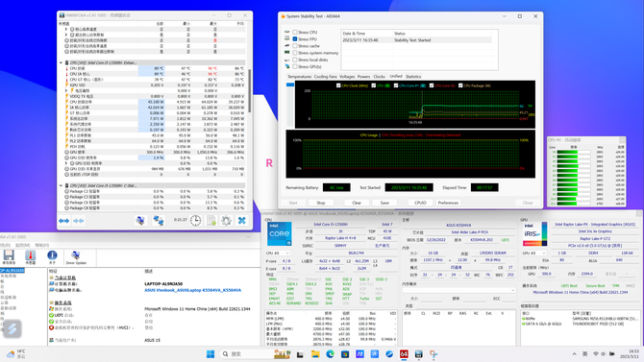Open sensor settings with the gear icon
This screenshot has height=362, width=644.
(x=226, y=221)
